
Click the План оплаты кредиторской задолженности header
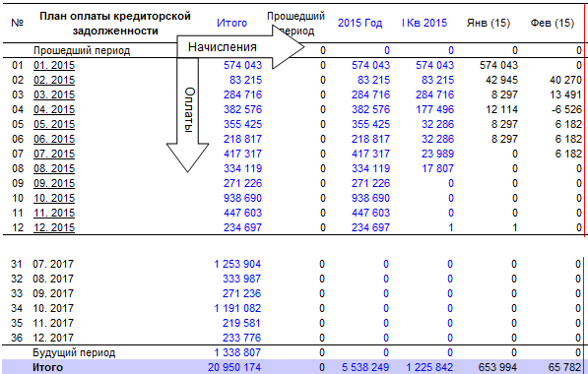click(x=115, y=24)
